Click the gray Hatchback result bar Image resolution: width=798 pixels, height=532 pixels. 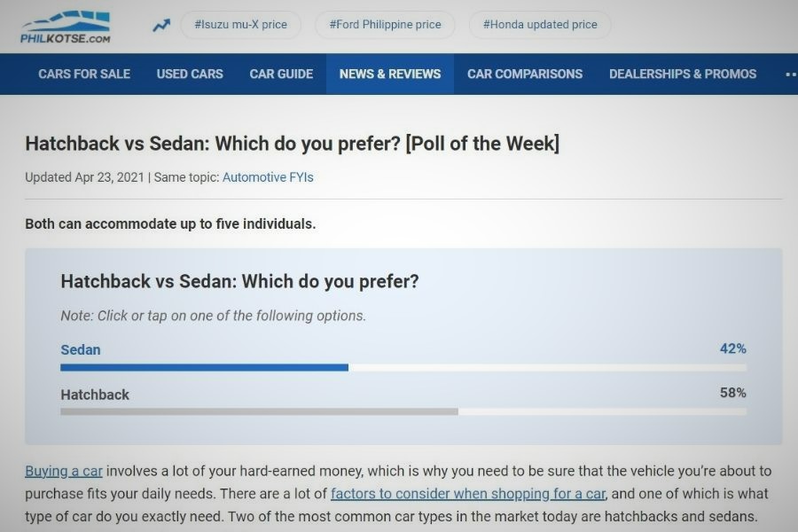(x=259, y=411)
